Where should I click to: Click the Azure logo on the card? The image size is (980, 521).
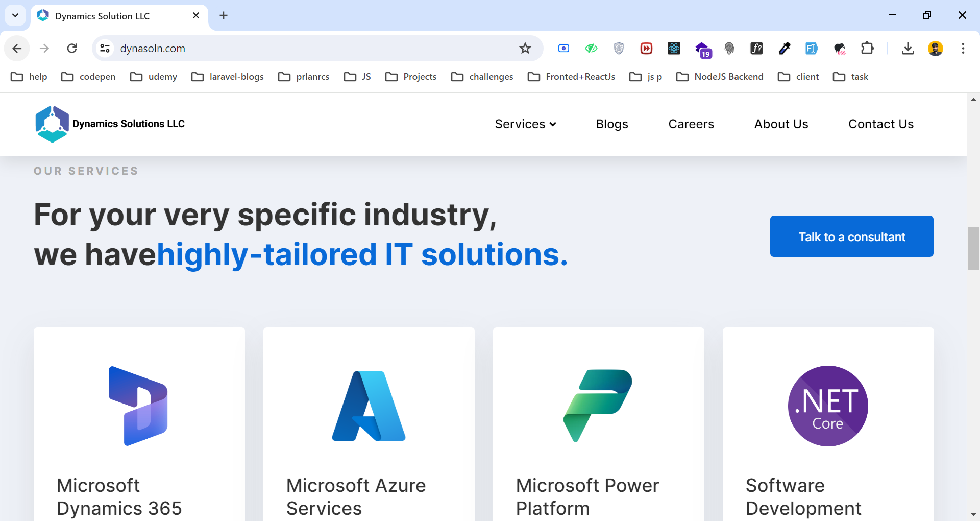[x=369, y=406]
